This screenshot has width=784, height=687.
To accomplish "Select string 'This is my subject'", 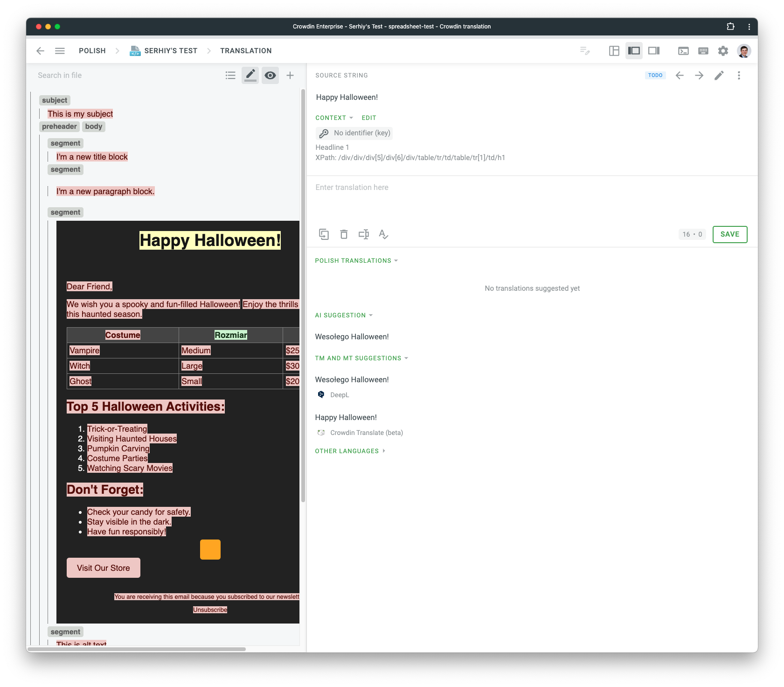I will [x=80, y=114].
